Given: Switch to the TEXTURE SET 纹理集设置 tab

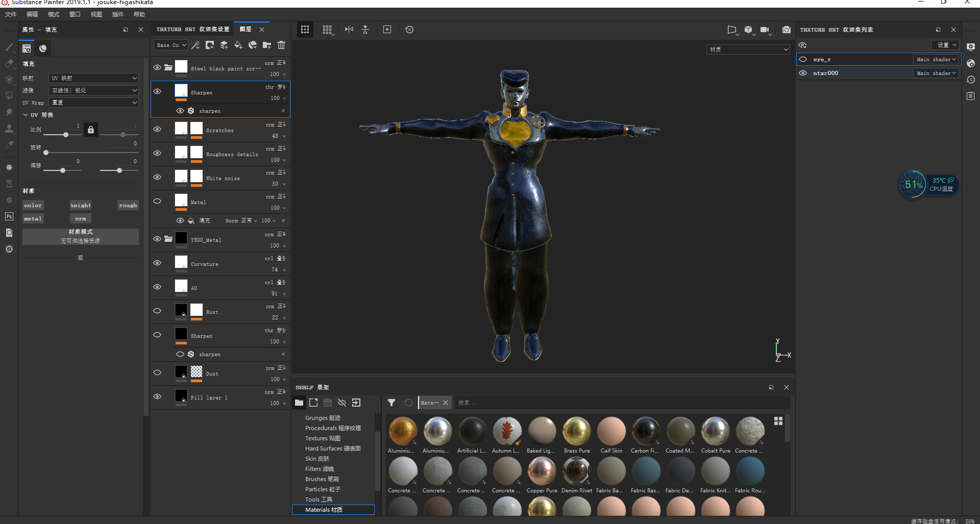Looking at the screenshot, I should [x=192, y=29].
